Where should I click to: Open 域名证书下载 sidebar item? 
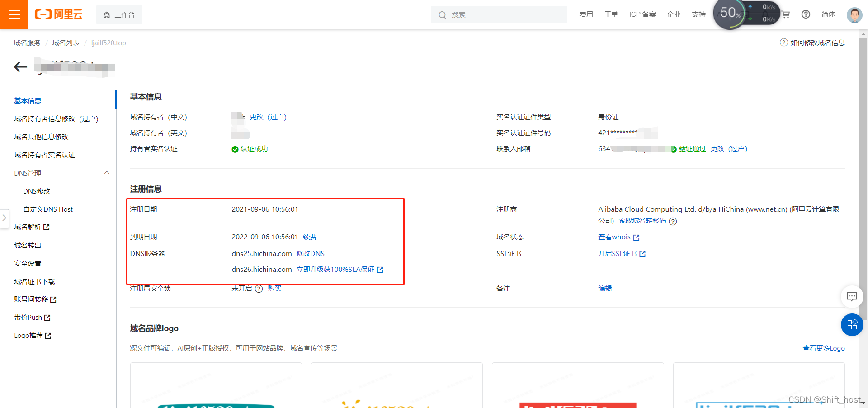click(x=34, y=281)
